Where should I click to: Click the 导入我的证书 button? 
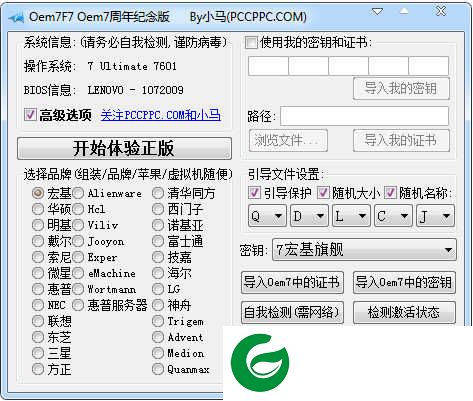[x=401, y=140]
